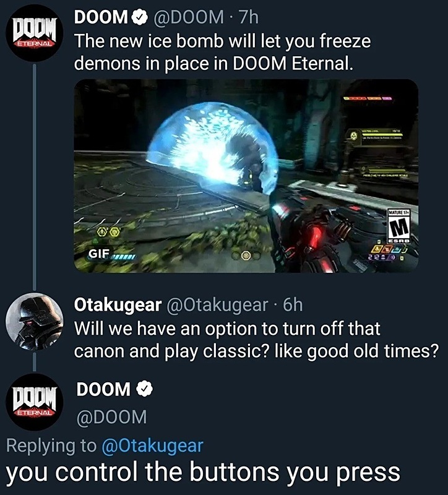The height and width of the screenshot is (495, 448).
Task: Open the DOOM Eternal avatar on the top tweet
Action: (35, 33)
